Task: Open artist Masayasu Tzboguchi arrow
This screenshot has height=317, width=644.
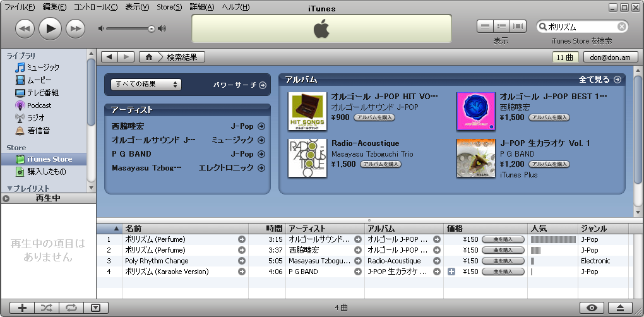Action: [261, 168]
